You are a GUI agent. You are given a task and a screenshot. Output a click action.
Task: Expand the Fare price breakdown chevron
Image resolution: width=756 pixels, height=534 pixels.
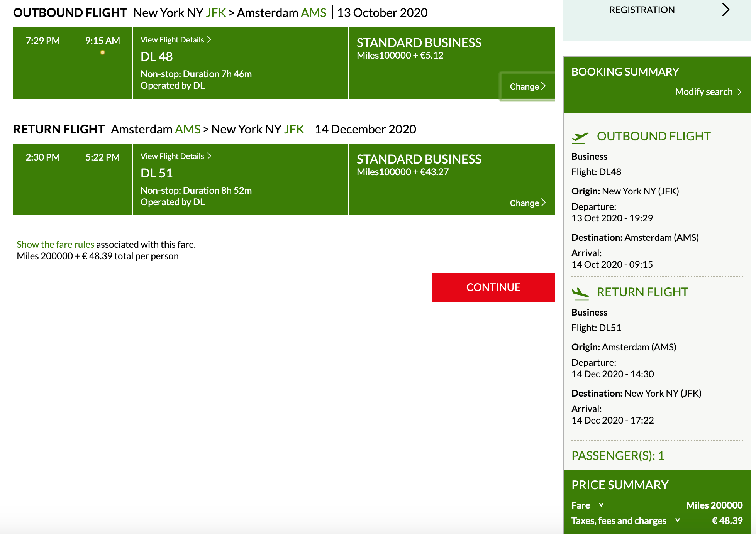601,505
